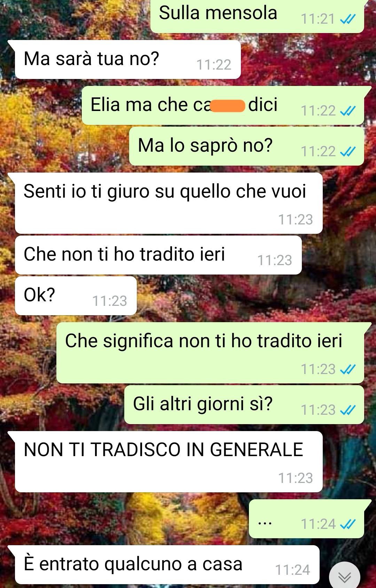The height and width of the screenshot is (588, 376).
Task: Select the message 'Ma sarà tua no?'
Action: click(x=128, y=59)
